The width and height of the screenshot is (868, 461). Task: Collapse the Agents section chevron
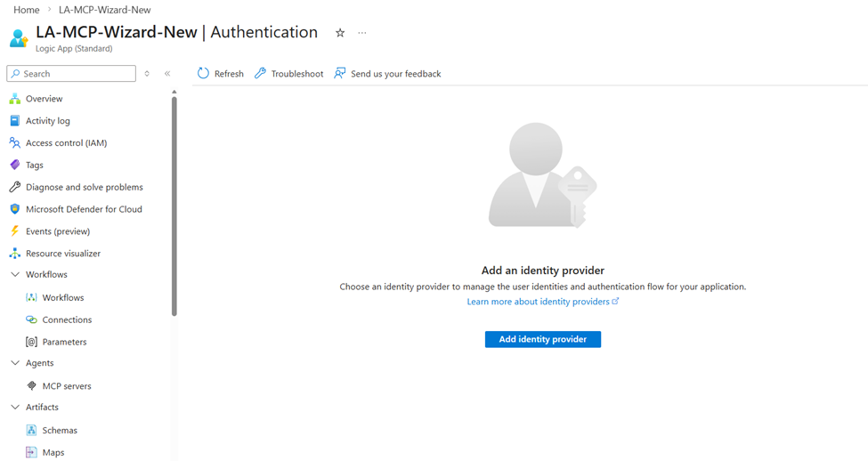pos(15,363)
